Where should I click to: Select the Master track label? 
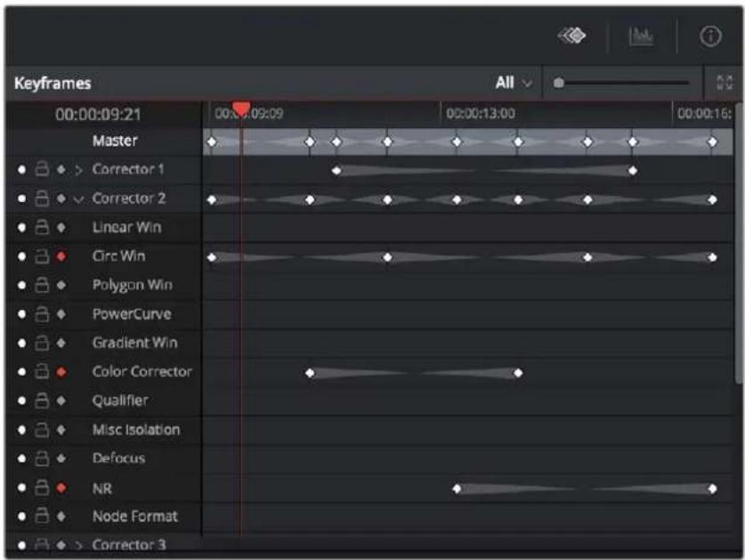pos(115,141)
